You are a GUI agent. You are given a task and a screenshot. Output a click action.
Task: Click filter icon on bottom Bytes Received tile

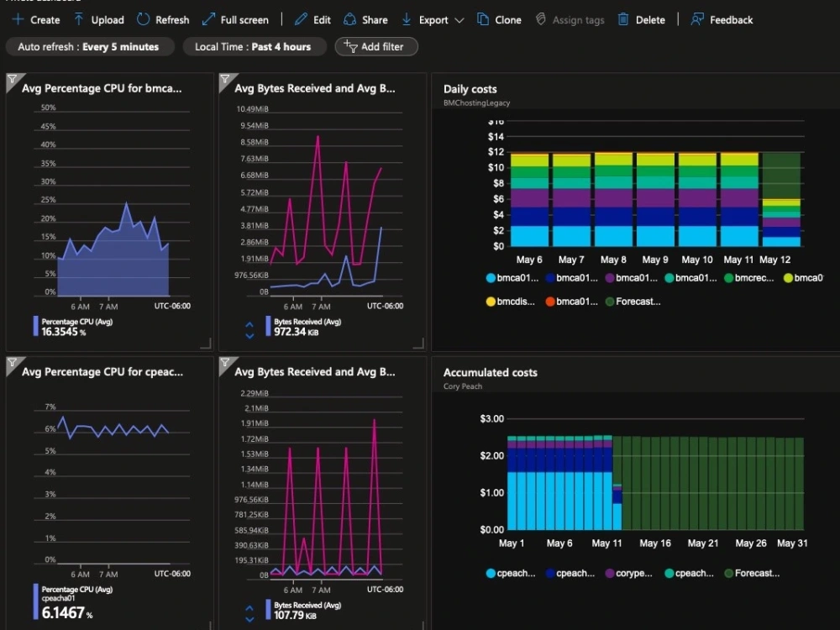(225, 363)
